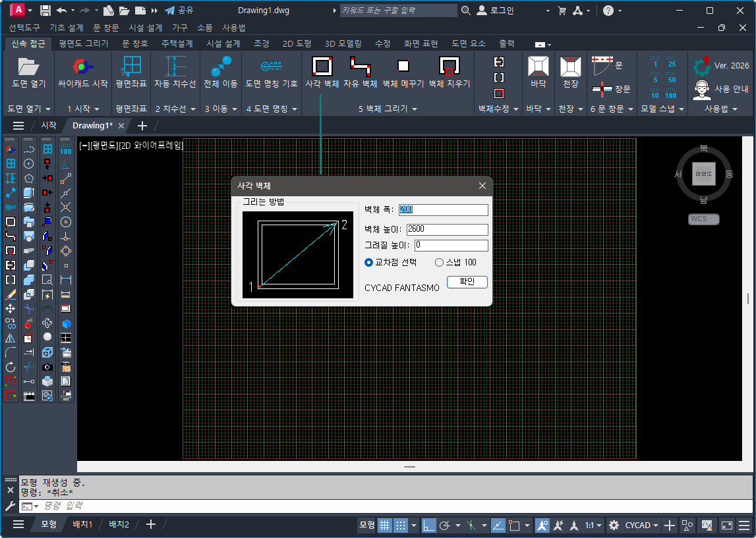Screen dimensions: 756x538
Task: Click the 벽체 지우기 wall erase icon
Action: [449, 67]
